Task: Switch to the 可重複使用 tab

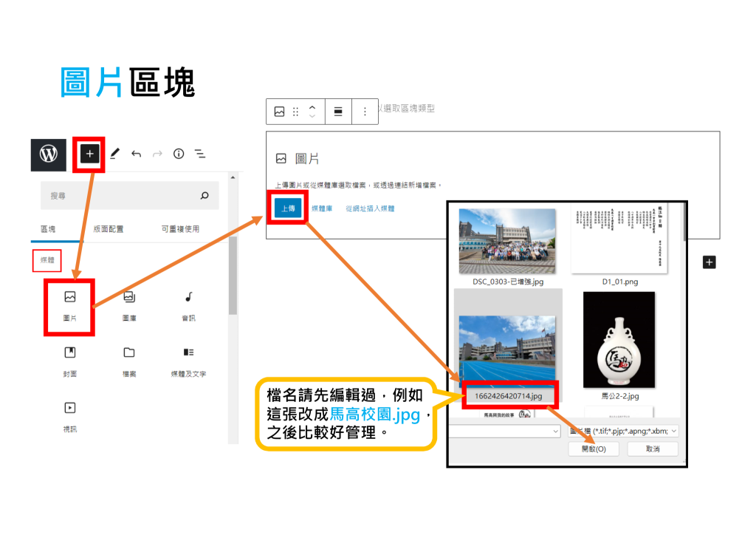Action: [179, 229]
